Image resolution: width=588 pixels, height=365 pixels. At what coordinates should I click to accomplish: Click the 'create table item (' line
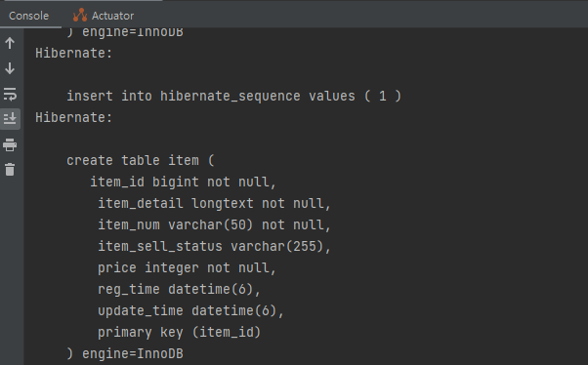click(141, 160)
